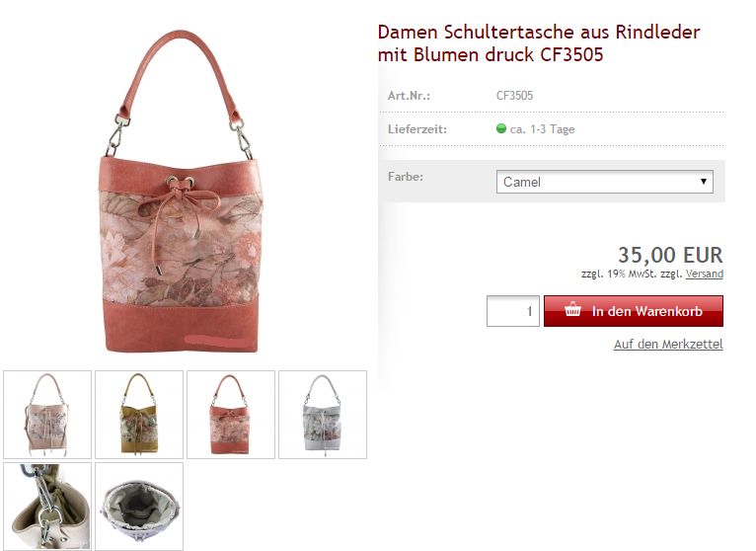
Task: Click the green delivery status dot
Action: click(501, 128)
